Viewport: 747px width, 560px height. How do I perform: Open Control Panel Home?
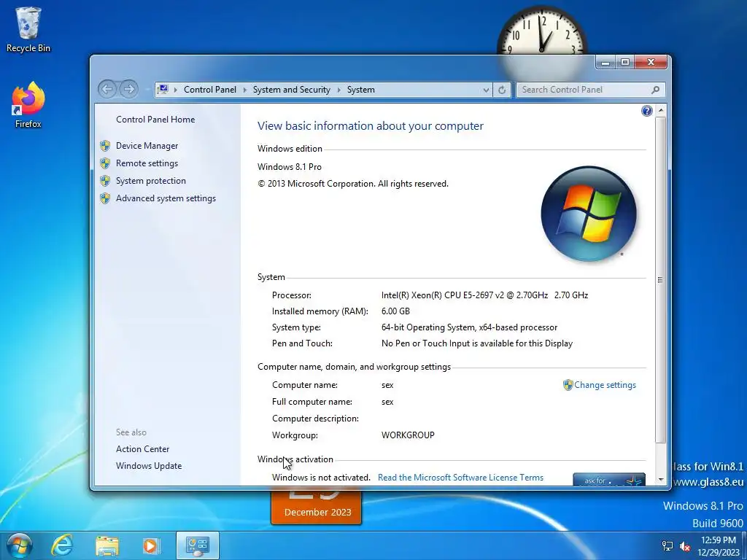click(155, 120)
